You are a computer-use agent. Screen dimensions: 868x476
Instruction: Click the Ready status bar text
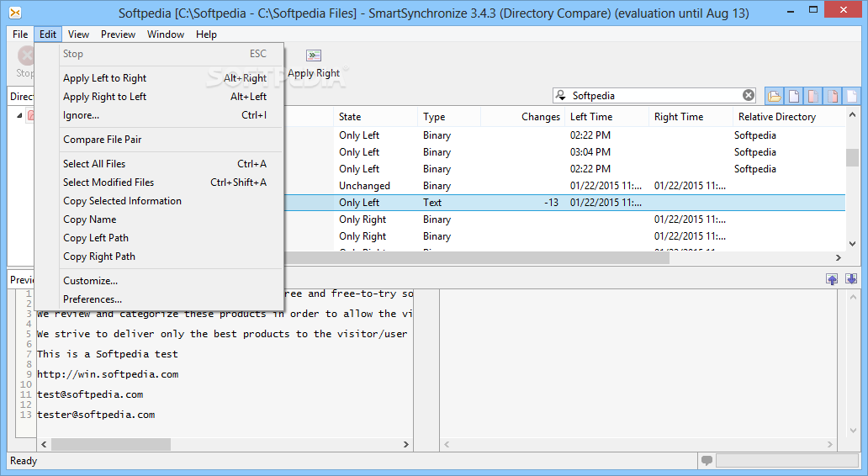tap(24, 461)
